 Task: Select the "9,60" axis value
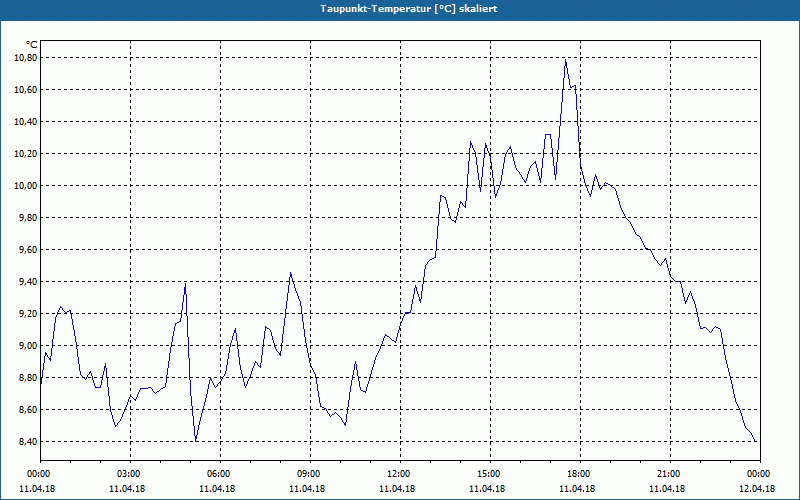point(28,249)
